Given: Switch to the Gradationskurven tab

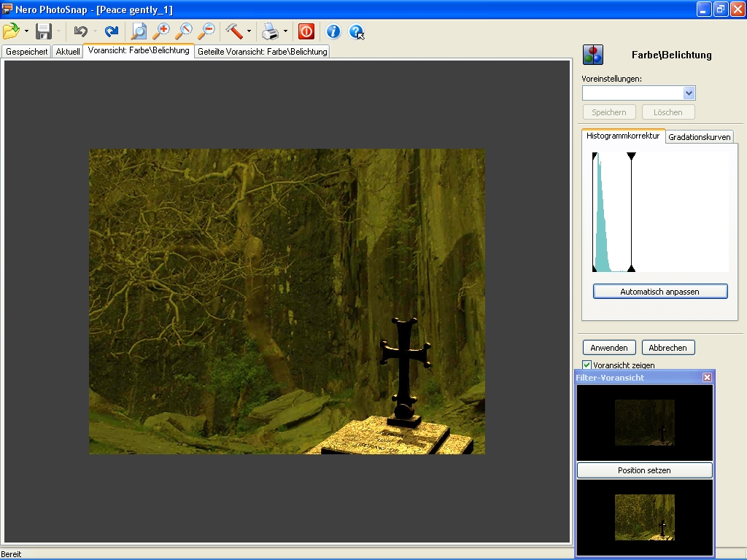Looking at the screenshot, I should tap(699, 137).
